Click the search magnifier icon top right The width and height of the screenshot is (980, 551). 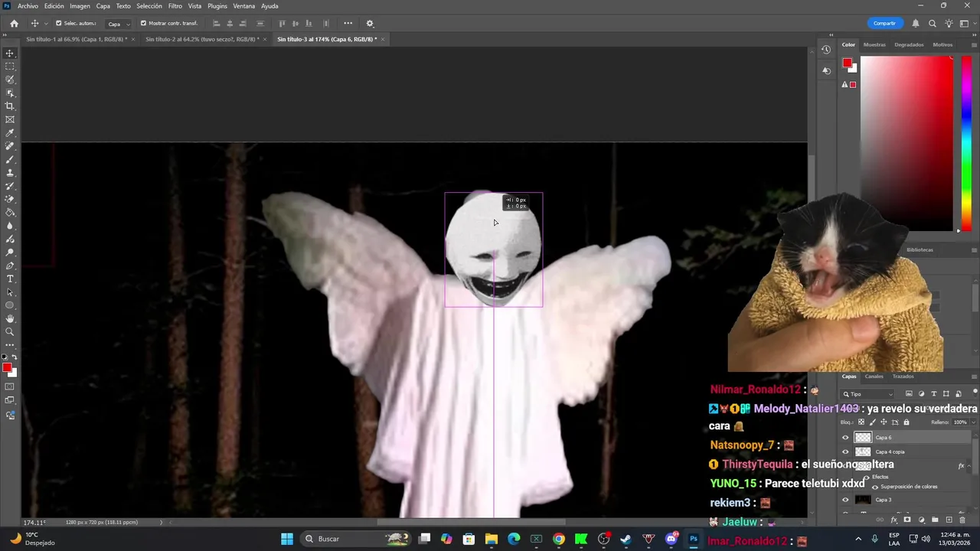click(x=933, y=24)
